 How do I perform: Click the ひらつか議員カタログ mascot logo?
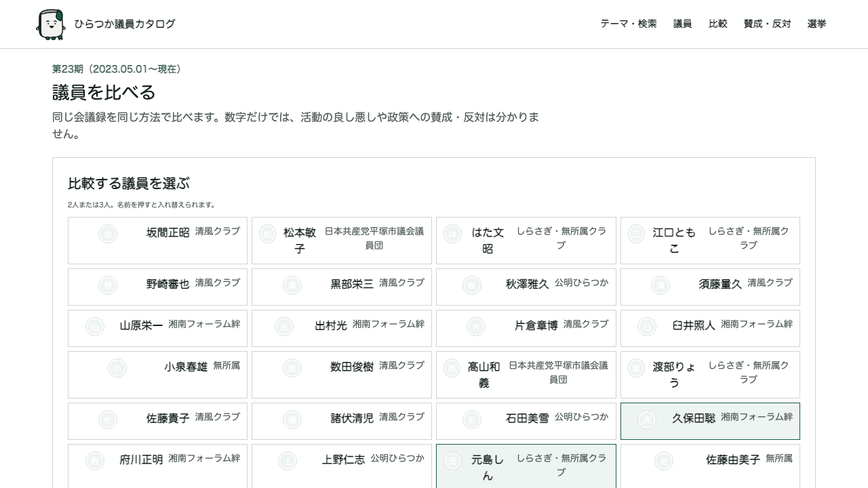tap(50, 24)
